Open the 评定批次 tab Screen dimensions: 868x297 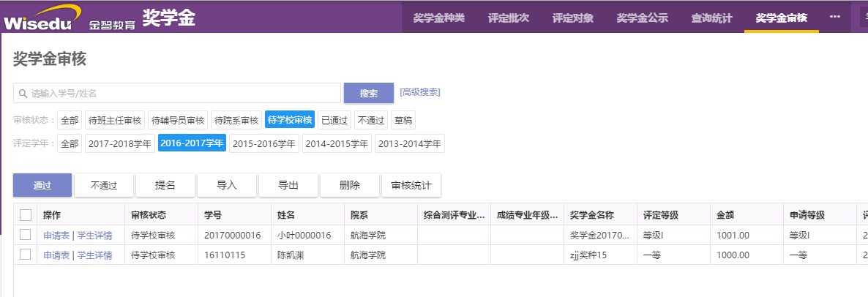[509, 18]
